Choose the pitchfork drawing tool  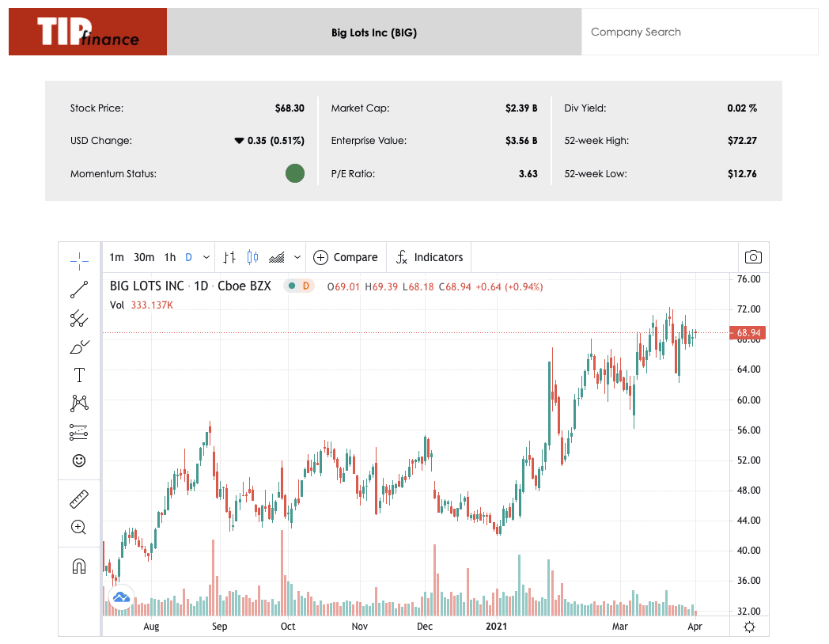[x=79, y=318]
